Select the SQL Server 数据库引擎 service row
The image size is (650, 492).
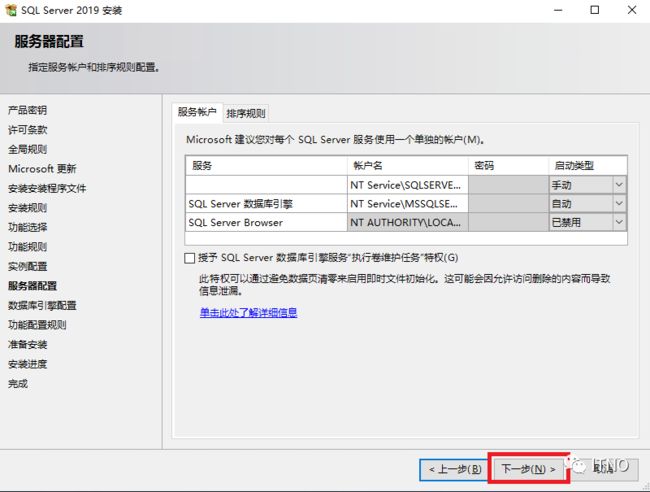266,204
